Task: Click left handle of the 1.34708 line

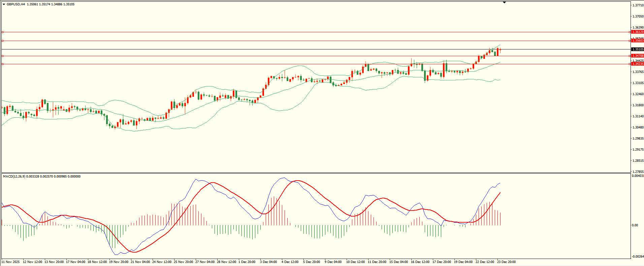Action: (3, 56)
